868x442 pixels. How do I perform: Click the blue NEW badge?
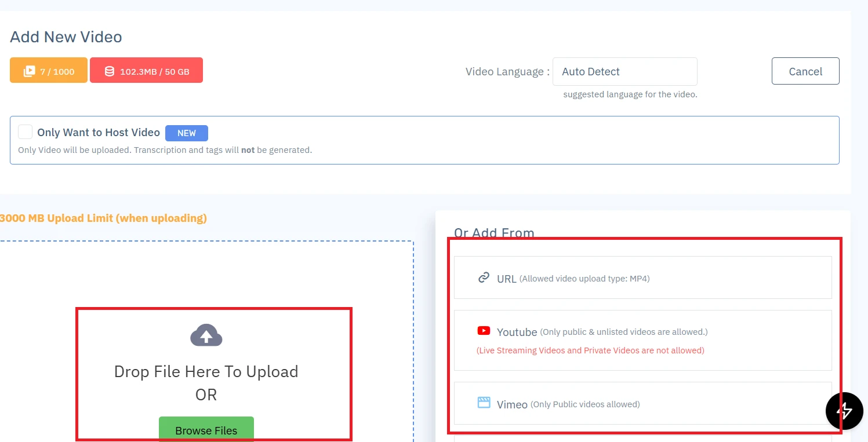tap(186, 133)
